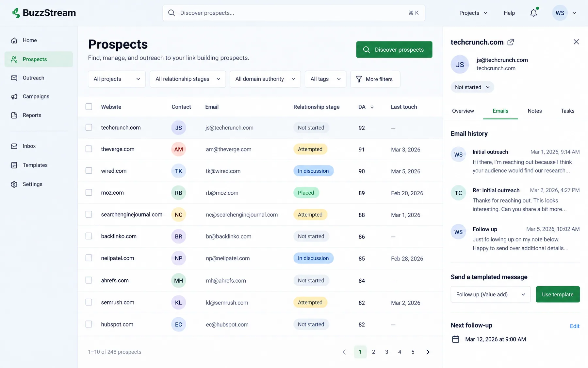Click the Discover prospects search field
This screenshot has height=368, width=588.
pyautogui.click(x=294, y=13)
